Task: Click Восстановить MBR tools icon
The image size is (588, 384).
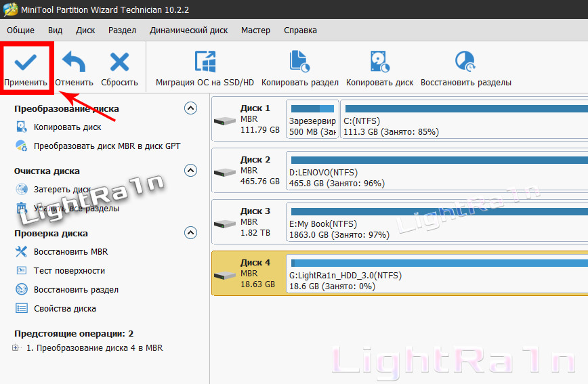Action: click(x=22, y=251)
